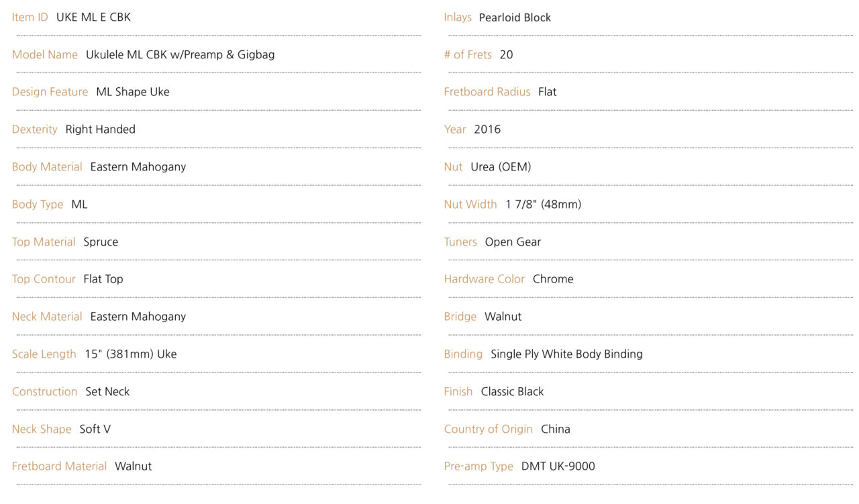Click Walnut in the Bridge row
Image resolution: width=859 pixels, height=504 pixels.
click(x=503, y=317)
